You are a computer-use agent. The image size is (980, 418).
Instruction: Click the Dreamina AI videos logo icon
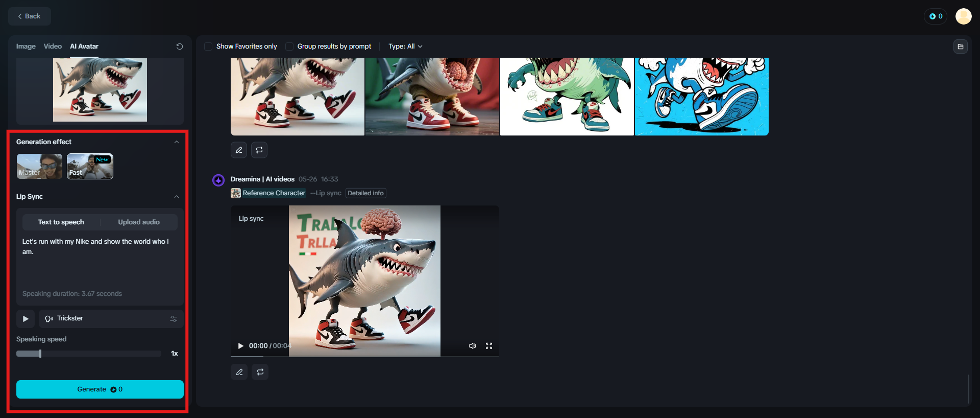pos(218,180)
